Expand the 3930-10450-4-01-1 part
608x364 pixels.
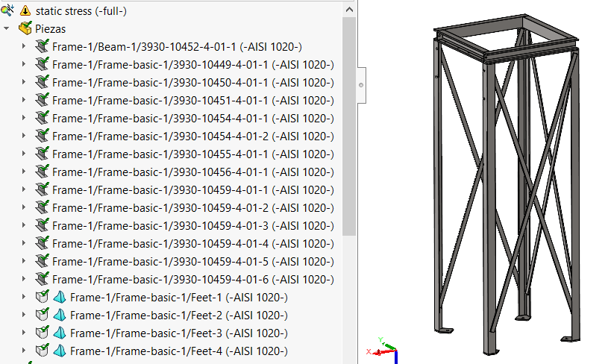coord(24,82)
